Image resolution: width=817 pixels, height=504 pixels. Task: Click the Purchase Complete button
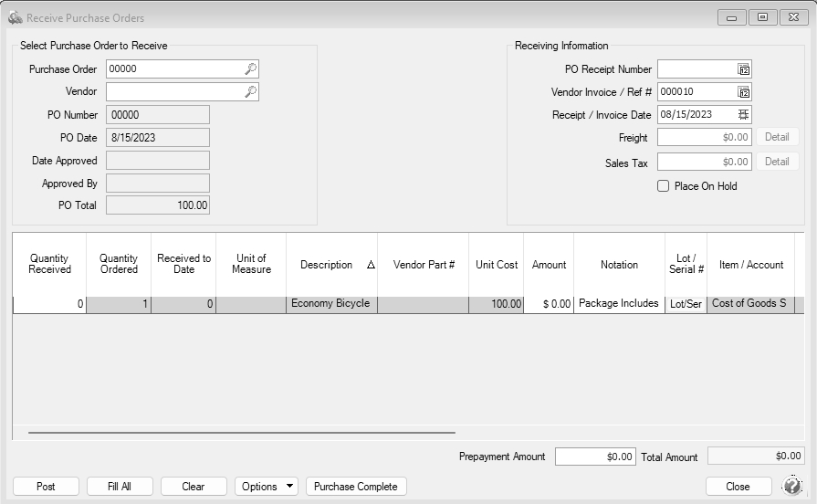[x=356, y=487]
